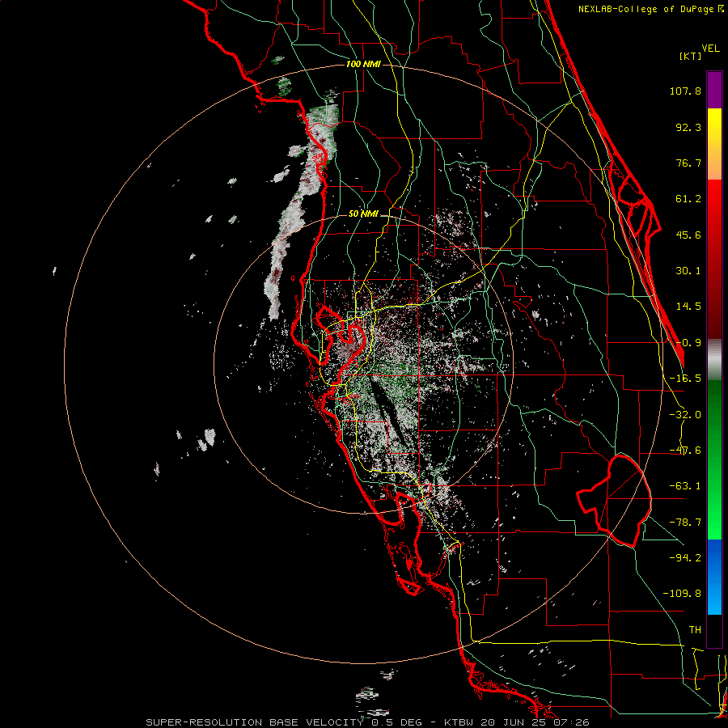Pick the blue segment of the velocity color bar
Screen dimensions: 728x728
pyautogui.click(x=714, y=577)
